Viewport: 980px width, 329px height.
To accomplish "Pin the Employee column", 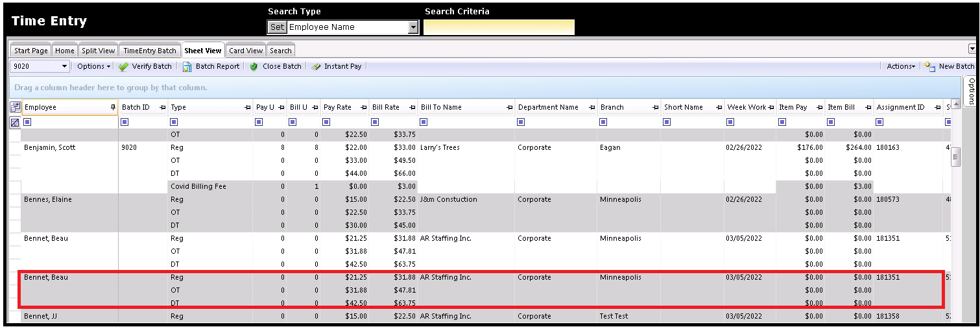I will [113, 108].
